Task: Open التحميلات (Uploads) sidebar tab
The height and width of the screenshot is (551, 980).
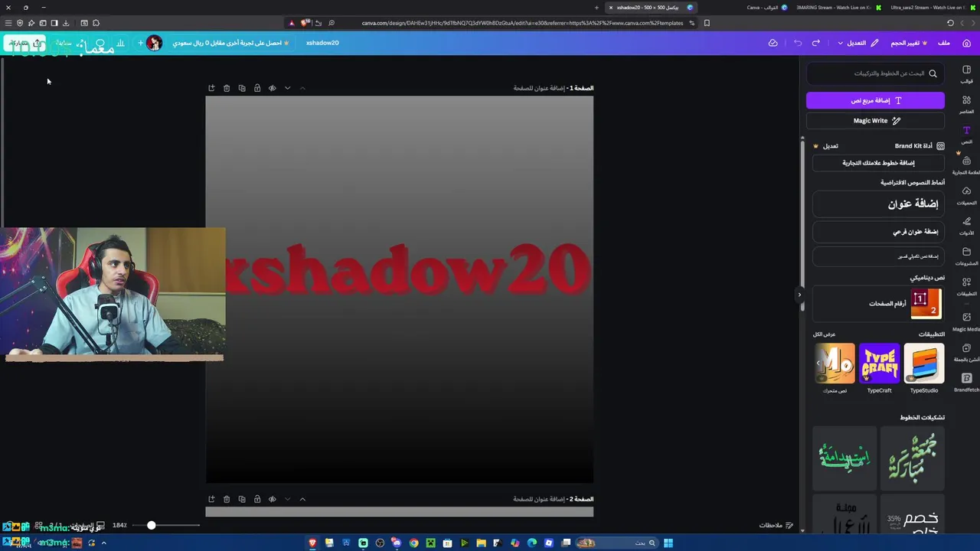Action: pos(966,196)
